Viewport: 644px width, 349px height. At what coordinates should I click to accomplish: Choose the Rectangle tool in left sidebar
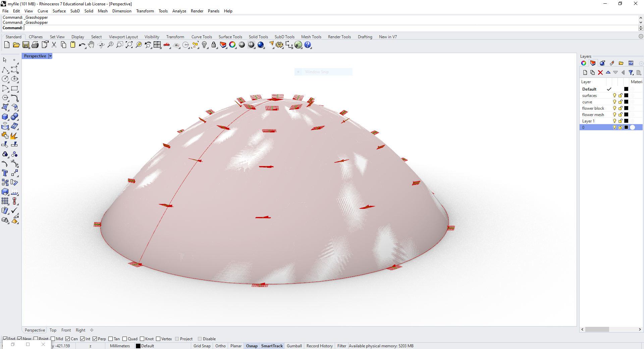(14, 89)
